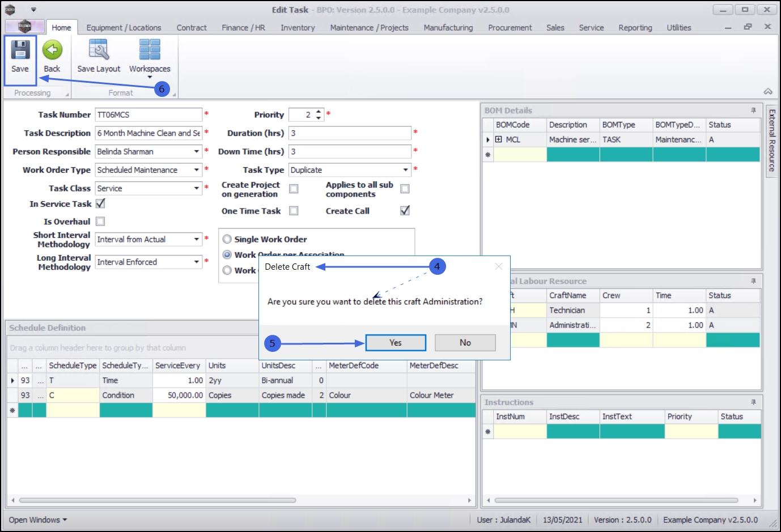The image size is (781, 532).
Task: Select the 50,000.00 ServiceEvery cell
Action: [x=179, y=395]
